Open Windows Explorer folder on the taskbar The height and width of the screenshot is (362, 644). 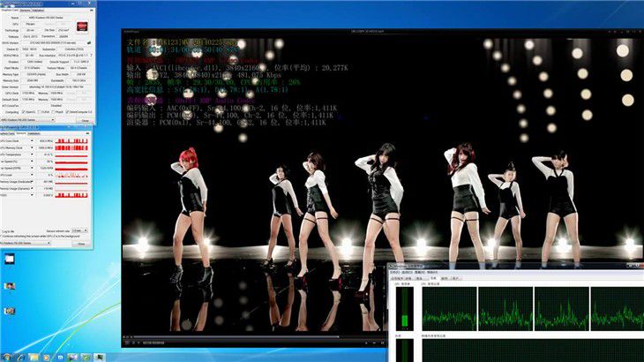click(34, 358)
